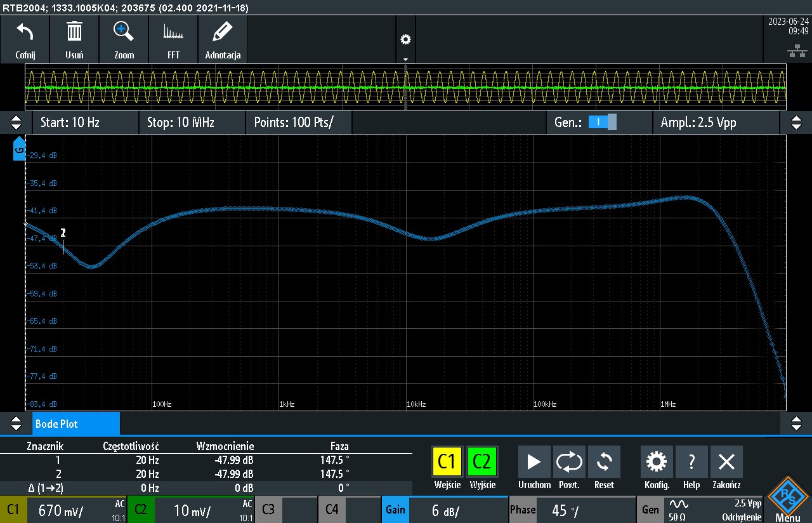
Task: Click the 100kHz frequency axis label
Action: click(546, 404)
